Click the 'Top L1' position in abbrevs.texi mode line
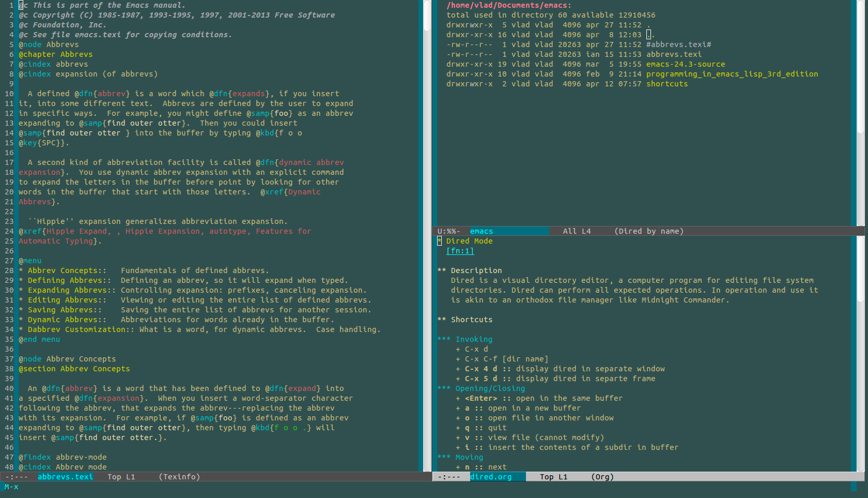This screenshot has height=498, width=868. (121, 477)
